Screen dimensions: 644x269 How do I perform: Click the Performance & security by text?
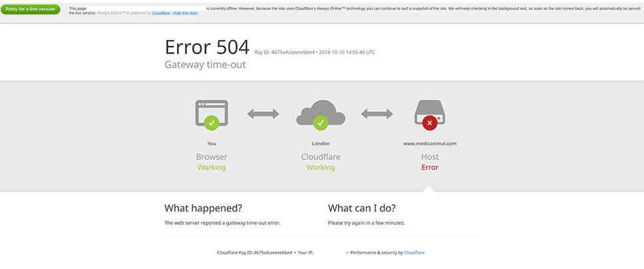pyautogui.click(x=376, y=252)
